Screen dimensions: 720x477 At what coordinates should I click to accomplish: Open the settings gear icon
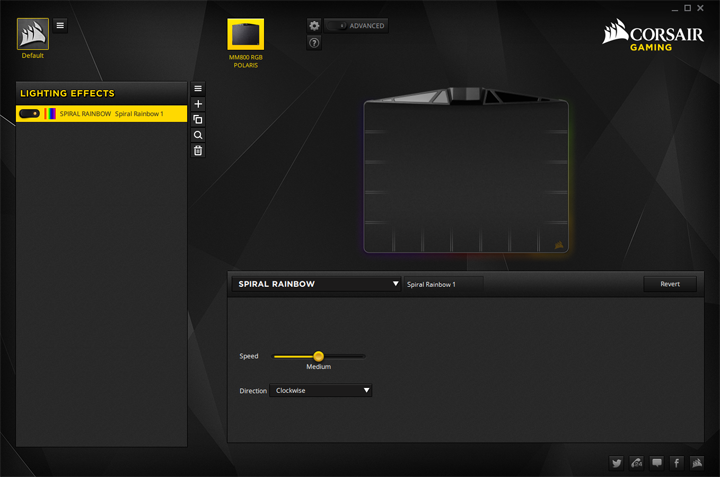[x=314, y=25]
